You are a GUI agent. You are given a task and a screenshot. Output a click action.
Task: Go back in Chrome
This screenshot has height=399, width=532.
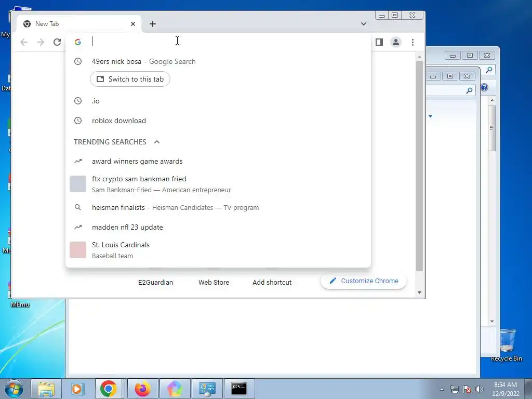(24, 42)
